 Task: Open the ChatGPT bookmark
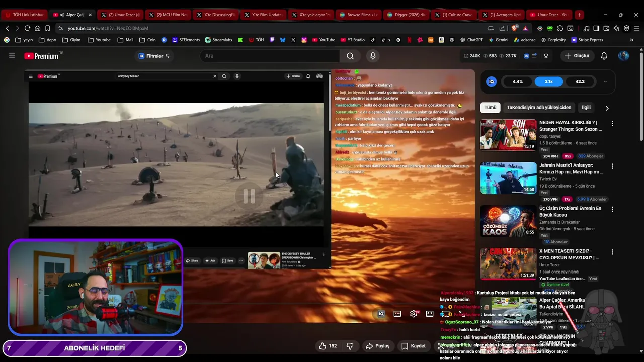pyautogui.click(x=471, y=40)
